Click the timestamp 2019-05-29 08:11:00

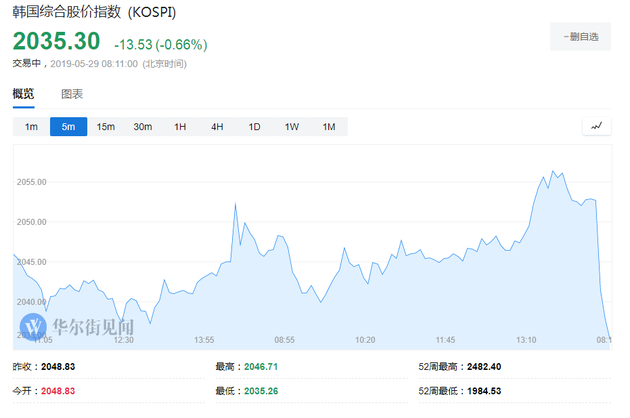point(94,64)
